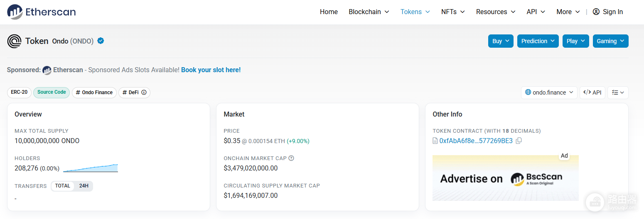Image resolution: width=644 pixels, height=219 pixels.
Task: Click the DeFi tag info icon
Action: point(144,92)
